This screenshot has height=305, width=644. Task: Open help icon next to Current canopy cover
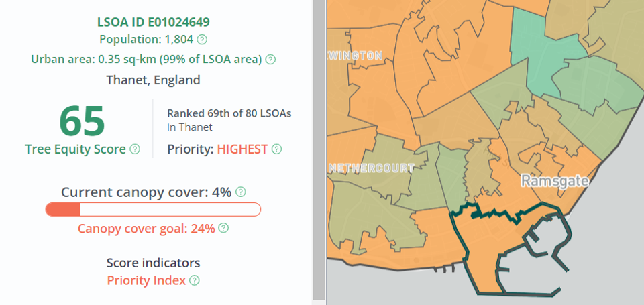[x=241, y=192]
